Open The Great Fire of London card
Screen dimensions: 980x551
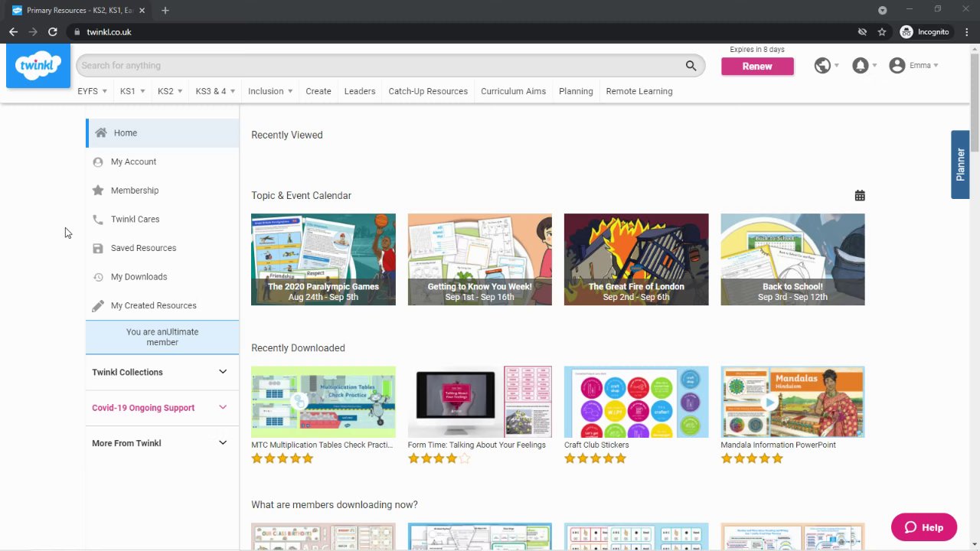pyautogui.click(x=636, y=259)
